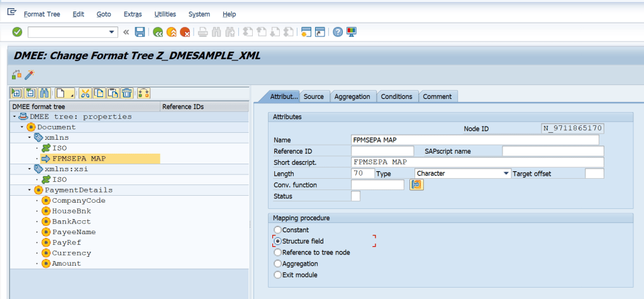Image resolution: width=644 pixels, height=299 pixels.
Task: Click the double chevron beside command field
Action: click(x=126, y=32)
